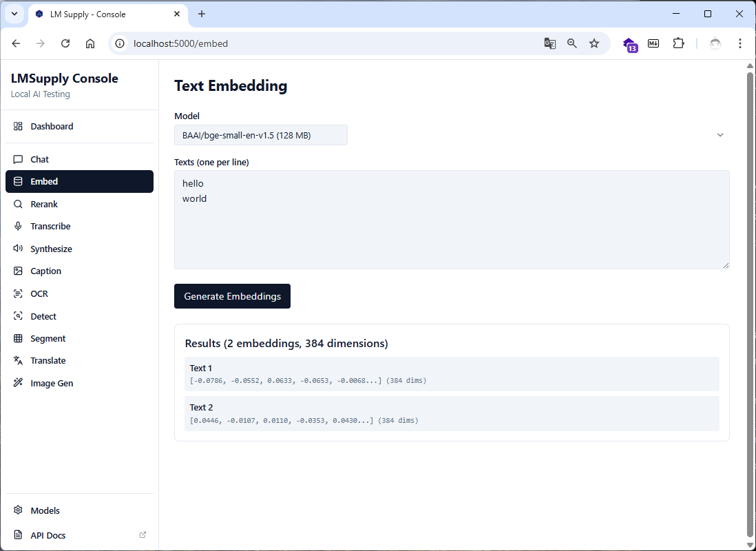Click the Text Embedding page heading
Image resolution: width=756 pixels, height=551 pixels.
coord(231,86)
